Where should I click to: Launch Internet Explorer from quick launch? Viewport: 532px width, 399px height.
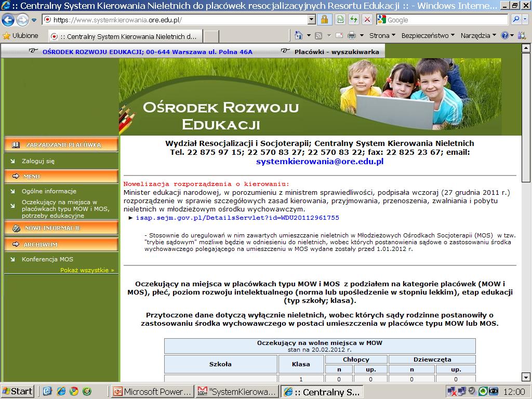pyautogui.click(x=61, y=392)
